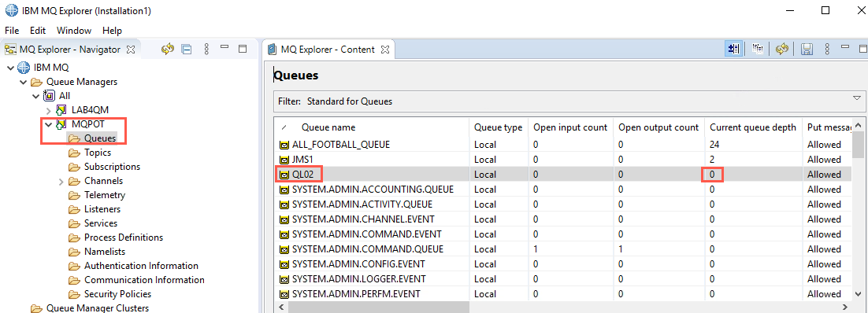Select SYSTEM.ADMIN.ACCOUNTING.QUEUE row
The width and height of the screenshot is (868, 313).
(562, 190)
